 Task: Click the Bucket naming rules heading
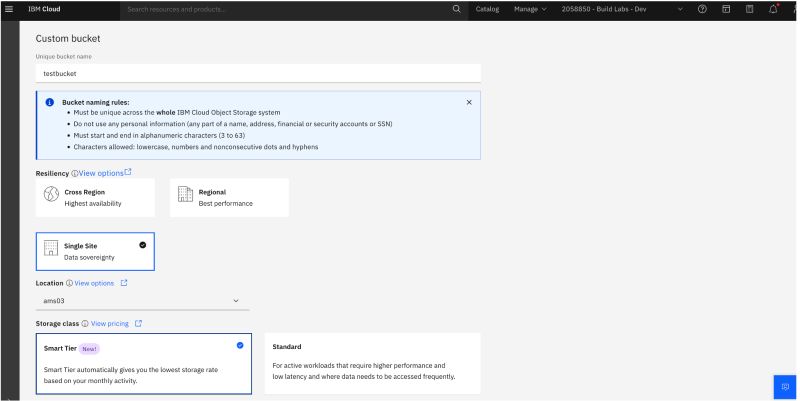pyautogui.click(x=96, y=102)
